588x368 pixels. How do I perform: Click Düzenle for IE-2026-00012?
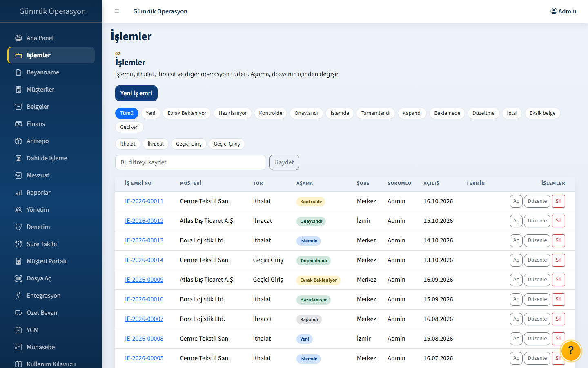537,221
